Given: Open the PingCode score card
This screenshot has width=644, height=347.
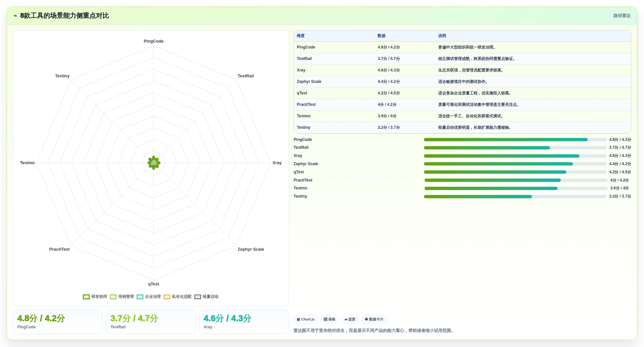Looking at the screenshot, I should click(58, 322).
